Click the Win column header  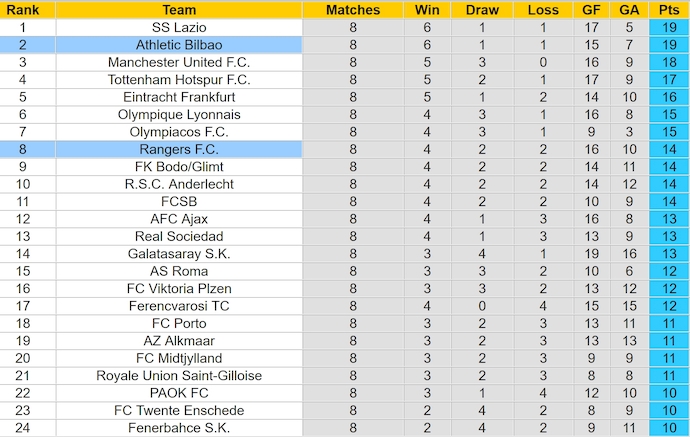point(425,10)
